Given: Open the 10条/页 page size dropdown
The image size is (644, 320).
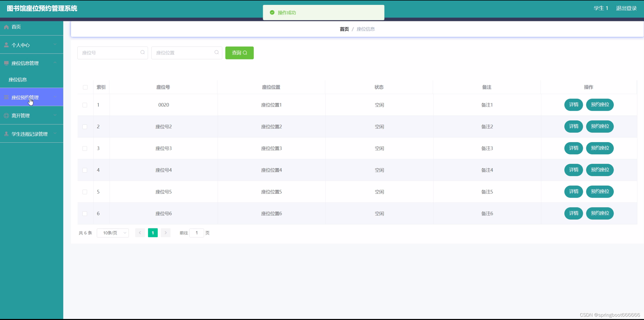Looking at the screenshot, I should point(113,233).
